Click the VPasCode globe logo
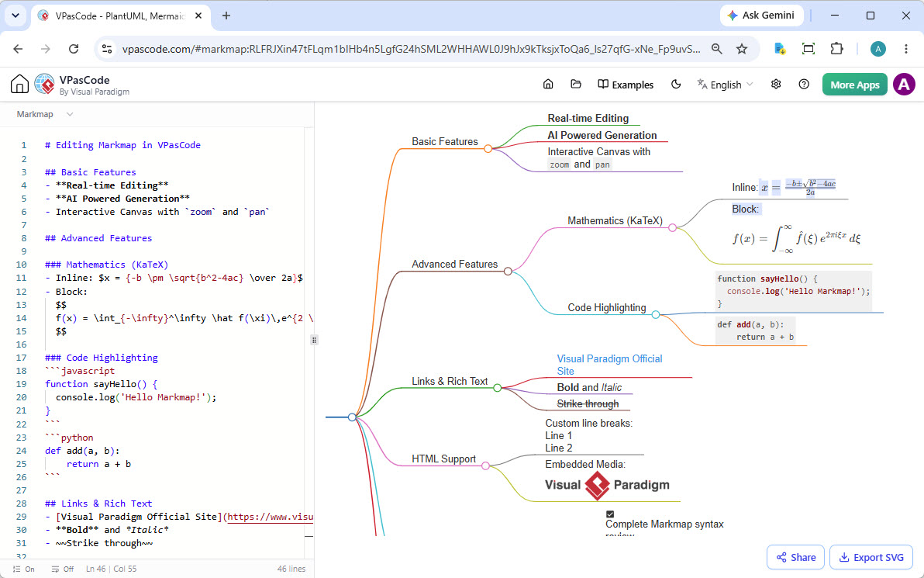The width and height of the screenshot is (924, 578). 45,85
